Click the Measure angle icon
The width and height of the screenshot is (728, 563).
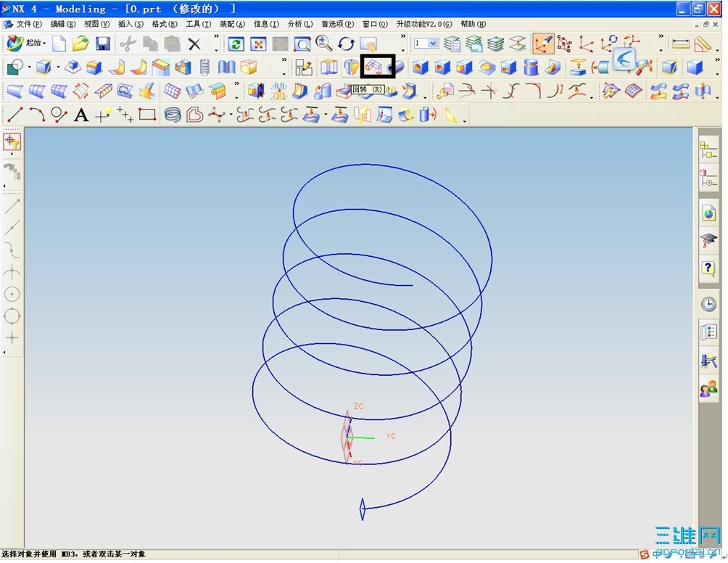703,44
